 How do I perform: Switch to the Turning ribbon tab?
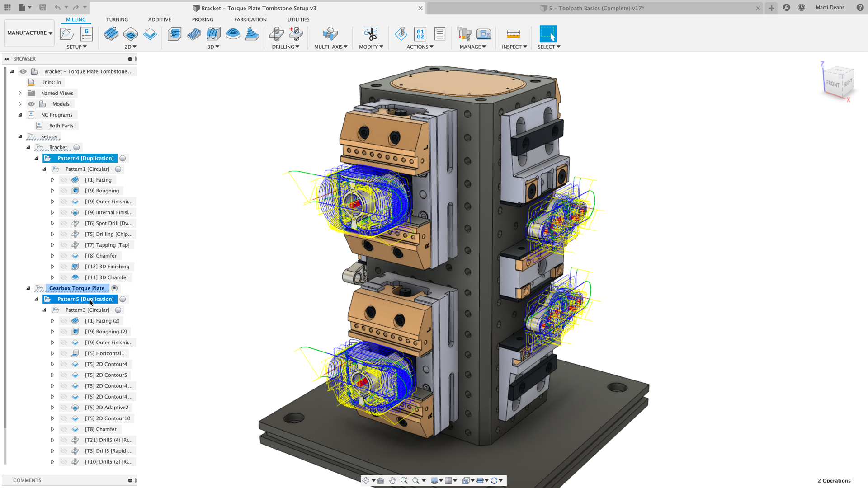tap(117, 19)
